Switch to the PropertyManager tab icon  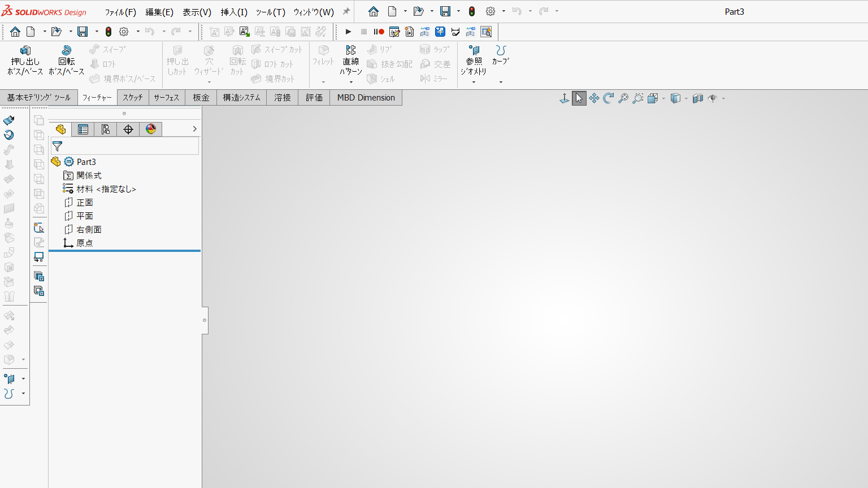(83, 129)
